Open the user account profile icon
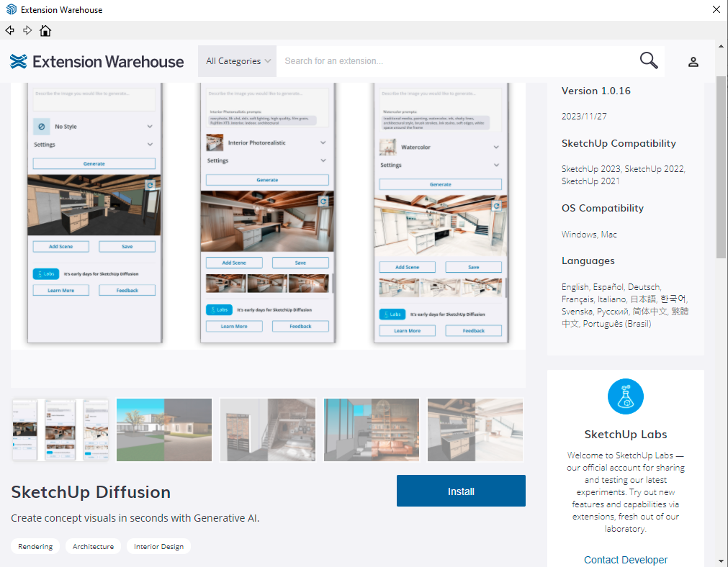The width and height of the screenshot is (728, 567). pyautogui.click(x=693, y=62)
